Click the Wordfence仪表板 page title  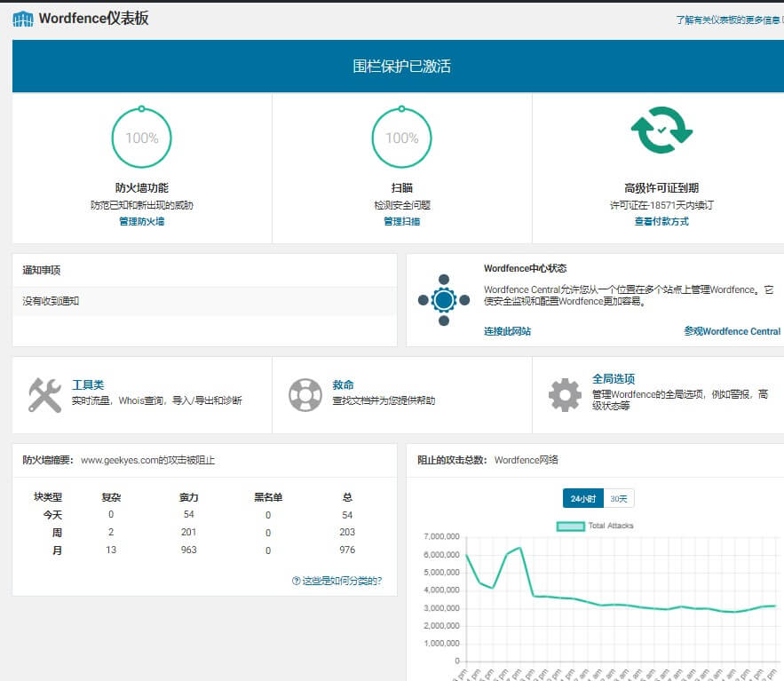[93, 19]
